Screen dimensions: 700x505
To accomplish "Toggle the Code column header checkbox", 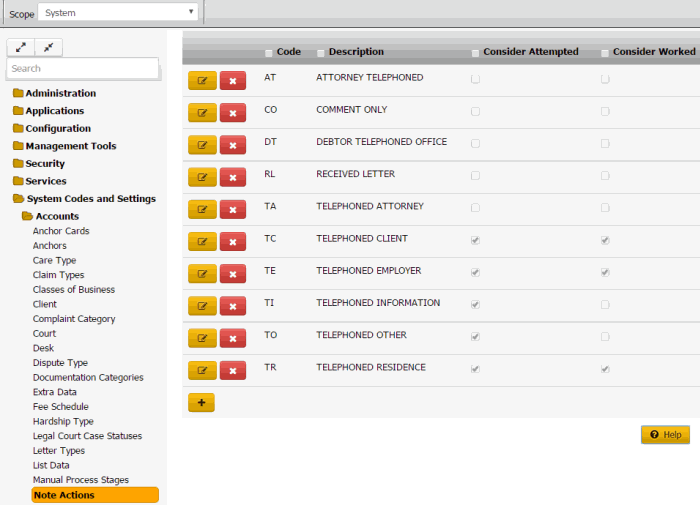I will [x=269, y=53].
